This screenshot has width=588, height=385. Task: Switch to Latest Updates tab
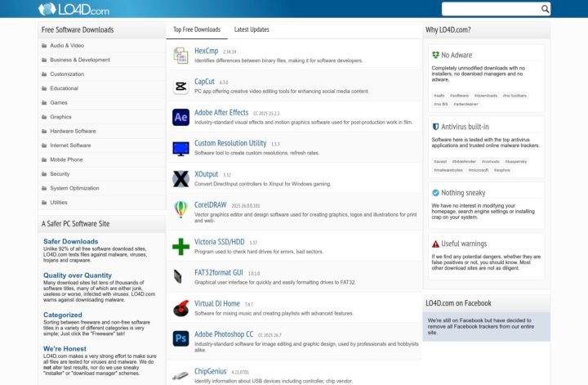(252, 29)
